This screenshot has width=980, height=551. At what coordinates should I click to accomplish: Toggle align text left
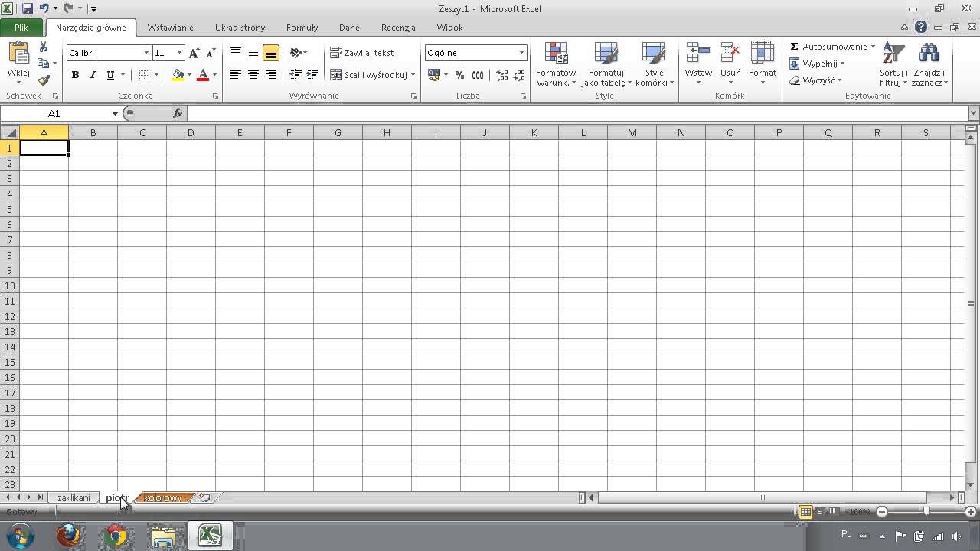pos(236,75)
